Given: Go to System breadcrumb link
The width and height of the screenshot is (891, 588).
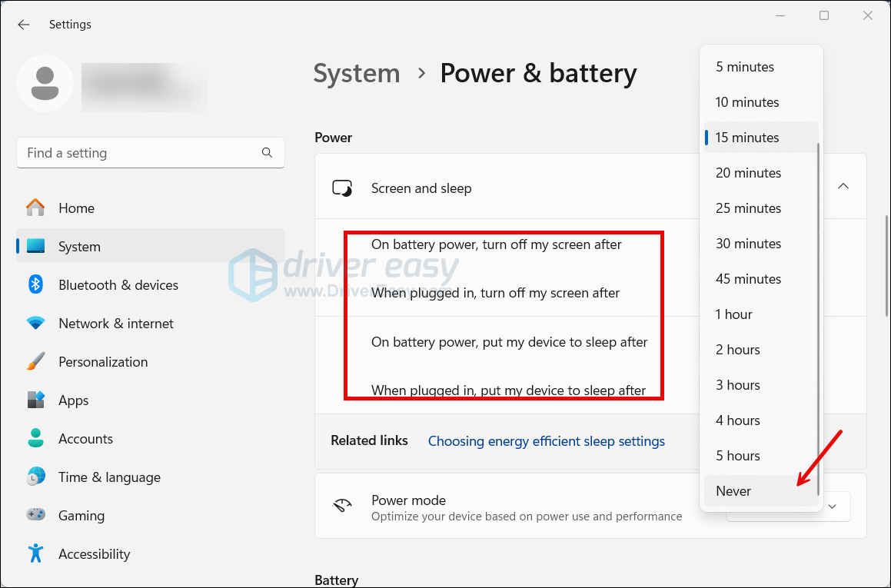Looking at the screenshot, I should pyautogui.click(x=357, y=74).
